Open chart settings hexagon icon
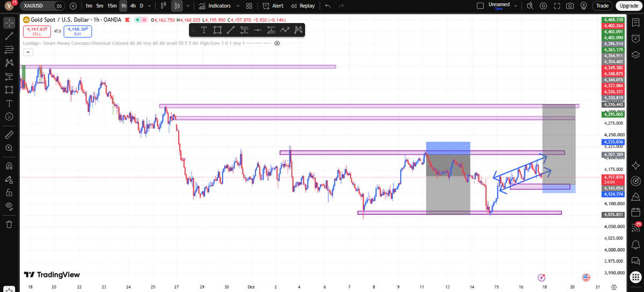The width and height of the screenshot is (644, 292). click(x=543, y=6)
